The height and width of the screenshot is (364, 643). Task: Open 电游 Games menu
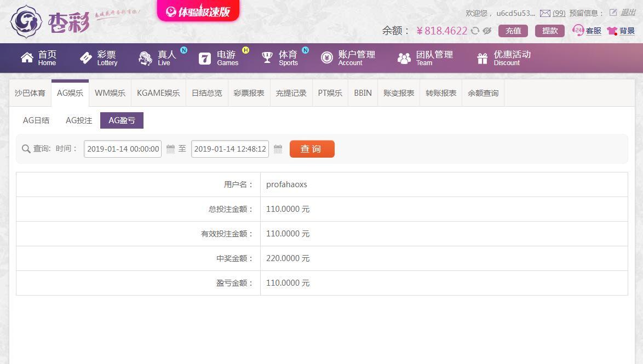pos(228,58)
